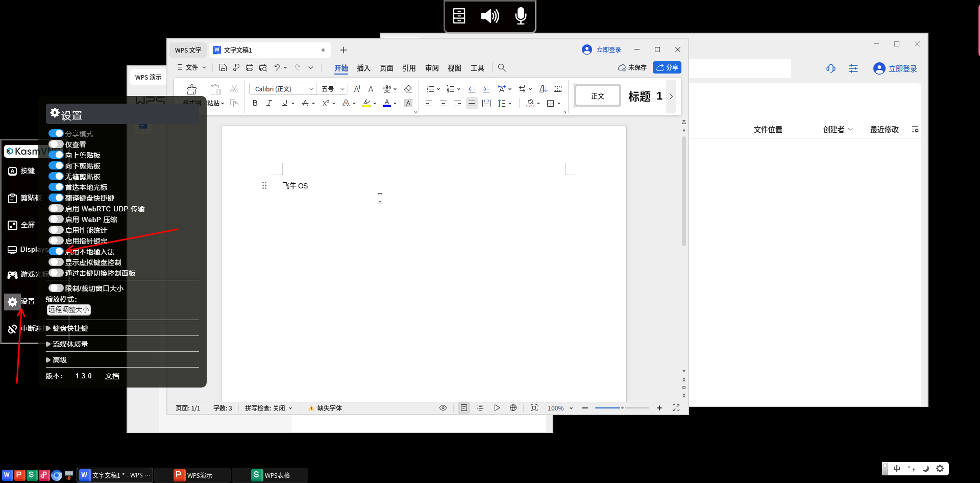Click the full screen icon in status bar
Image resolution: width=980 pixels, height=483 pixels.
click(676, 408)
